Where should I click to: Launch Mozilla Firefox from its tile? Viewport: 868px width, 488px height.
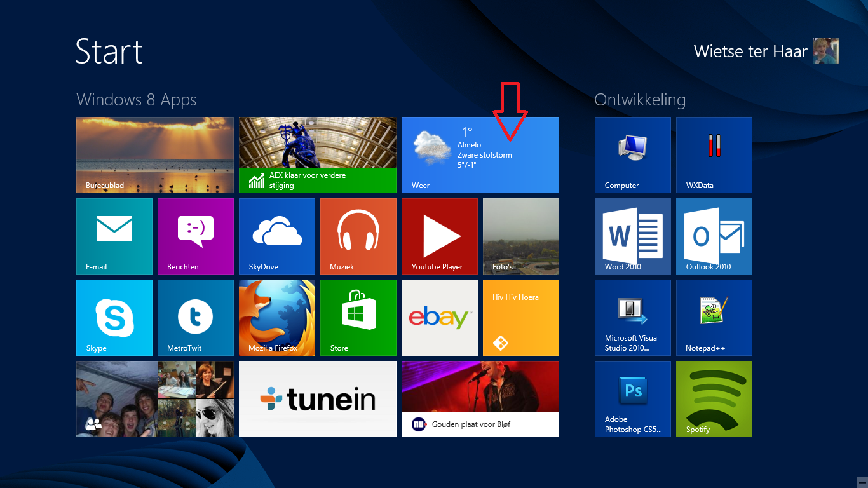coord(277,318)
